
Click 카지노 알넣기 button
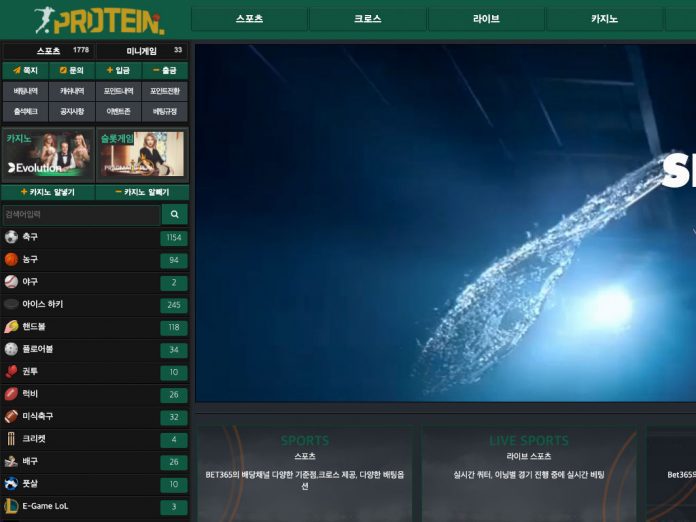[x=48, y=192]
